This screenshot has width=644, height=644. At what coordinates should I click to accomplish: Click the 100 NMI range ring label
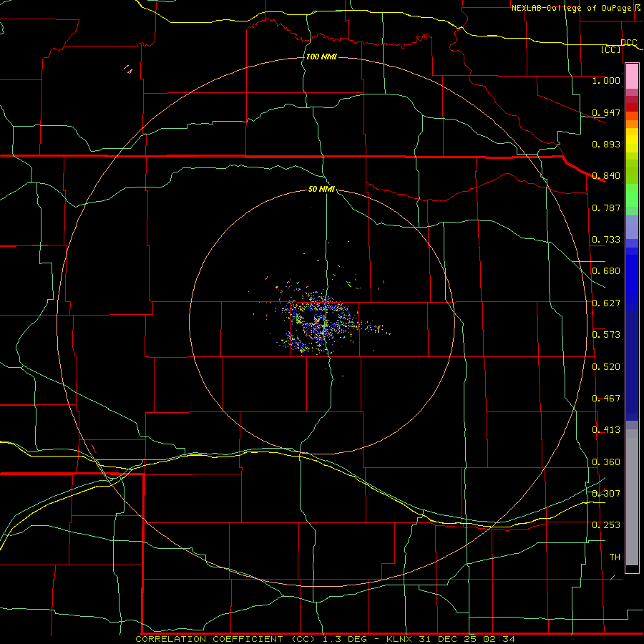pos(321,57)
